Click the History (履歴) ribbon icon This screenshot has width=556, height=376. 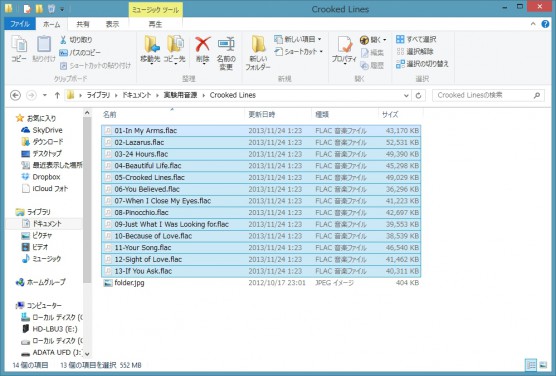click(x=372, y=66)
